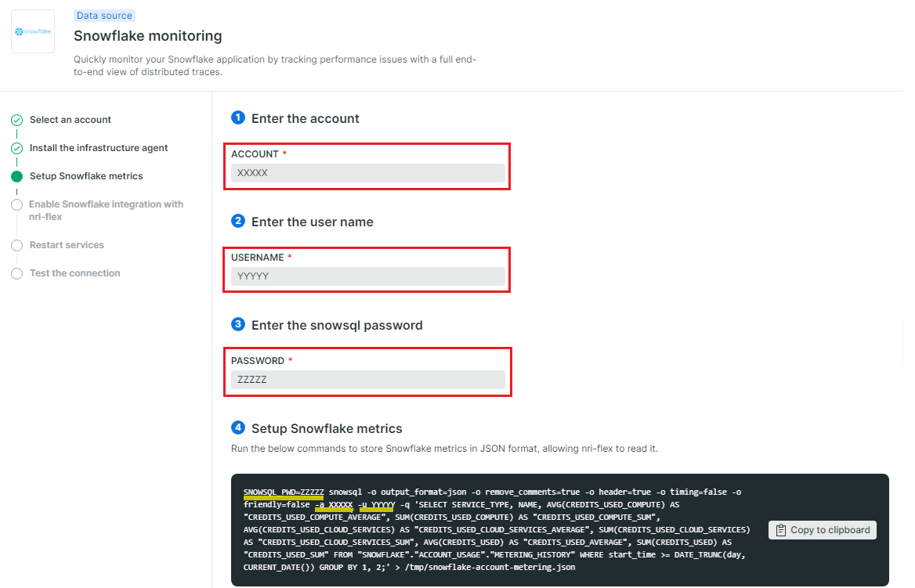This screenshot has height=588, width=915.
Task: Click the green dot beside Setup Snowflake metrics
Action: (x=16, y=176)
